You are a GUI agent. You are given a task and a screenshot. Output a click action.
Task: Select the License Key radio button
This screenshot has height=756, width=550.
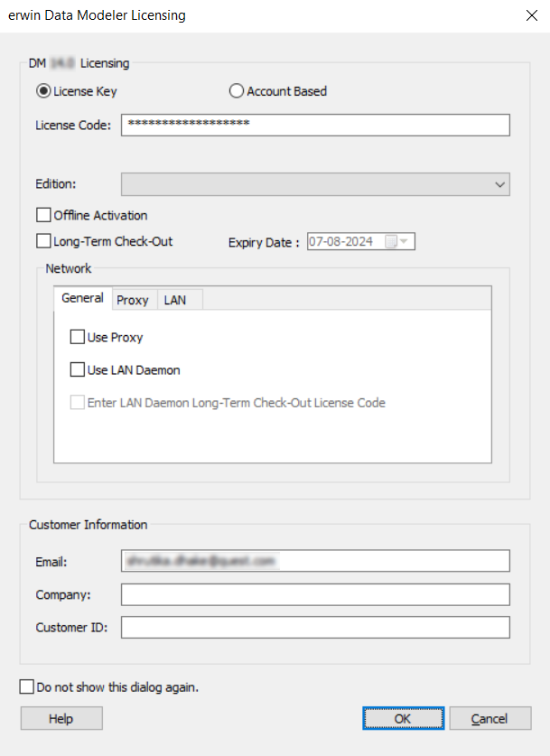(42, 90)
